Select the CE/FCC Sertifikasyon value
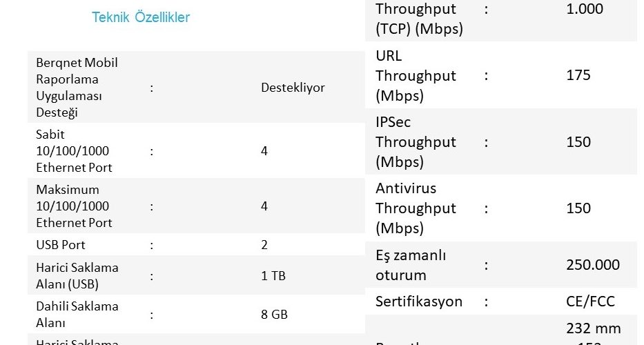The image size is (644, 345). tap(590, 302)
